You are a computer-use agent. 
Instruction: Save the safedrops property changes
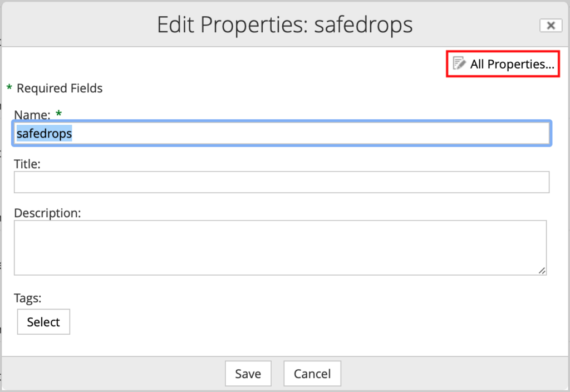tap(248, 373)
